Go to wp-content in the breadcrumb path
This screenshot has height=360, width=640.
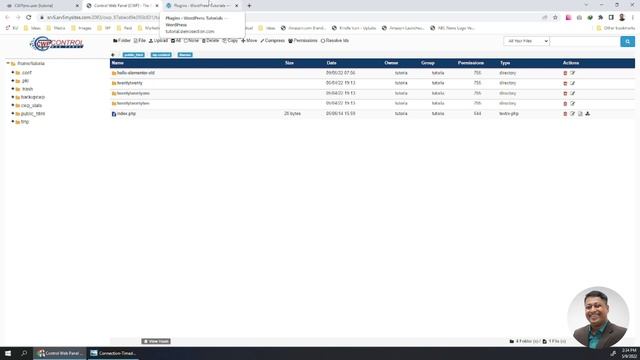(161, 55)
